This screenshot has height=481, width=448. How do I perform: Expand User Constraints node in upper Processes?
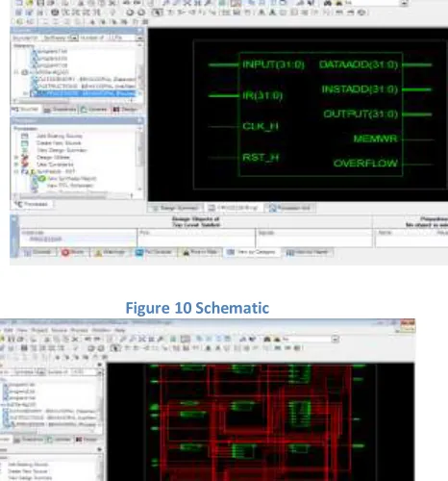16,165
